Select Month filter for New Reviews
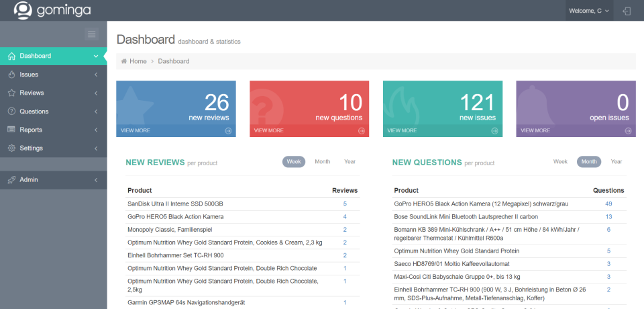The image size is (644, 309). (323, 162)
